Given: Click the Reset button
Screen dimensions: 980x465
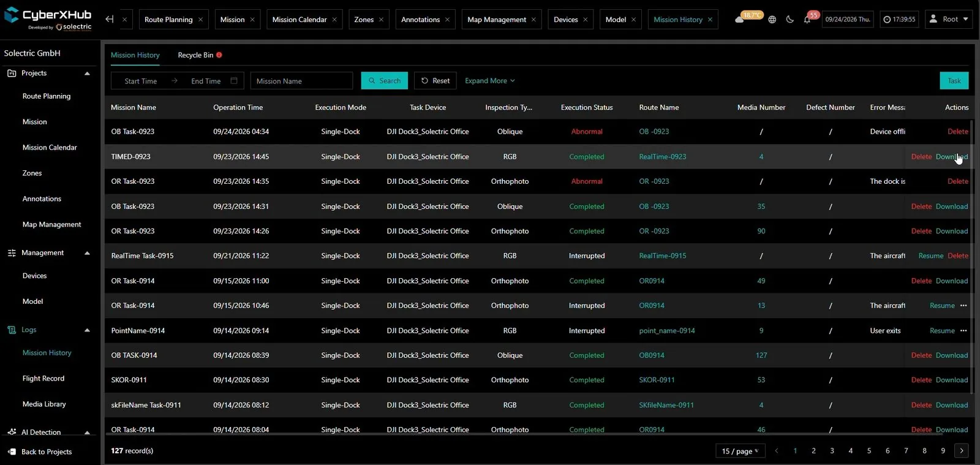Looking at the screenshot, I should click(x=435, y=81).
